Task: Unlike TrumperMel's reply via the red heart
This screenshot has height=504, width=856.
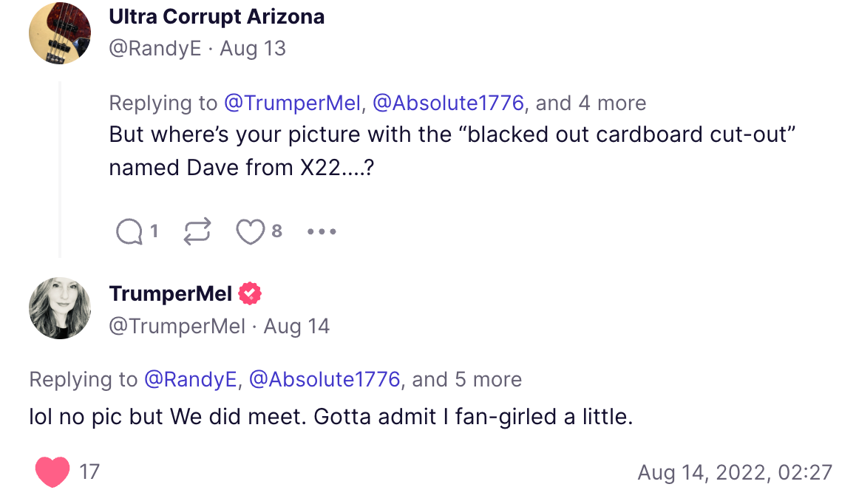Action: [x=50, y=471]
